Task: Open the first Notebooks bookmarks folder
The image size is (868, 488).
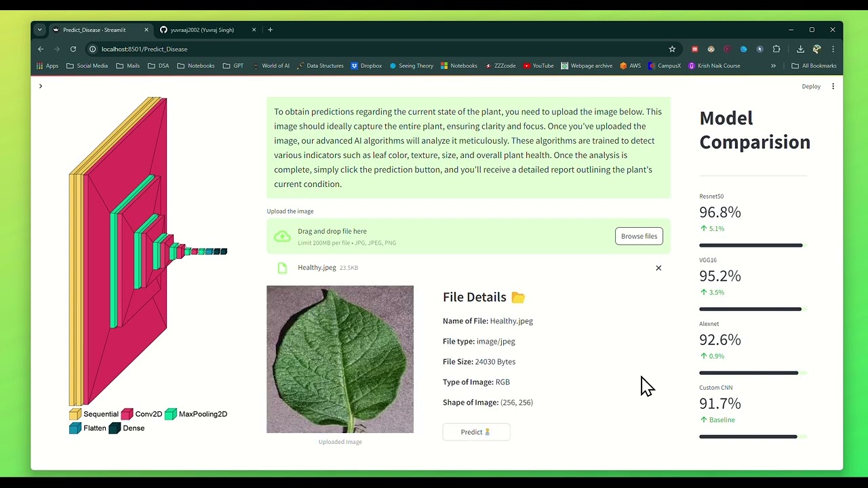Action: [x=196, y=66]
